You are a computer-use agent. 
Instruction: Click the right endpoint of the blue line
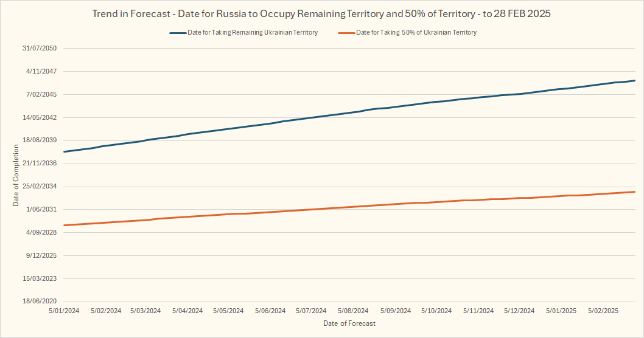pyautogui.click(x=635, y=81)
